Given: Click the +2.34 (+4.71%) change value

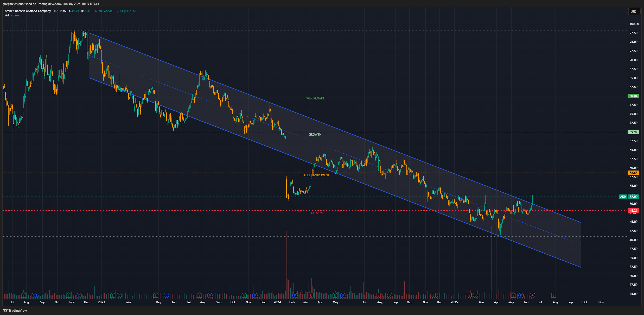Looking at the screenshot, I should [x=125, y=11].
